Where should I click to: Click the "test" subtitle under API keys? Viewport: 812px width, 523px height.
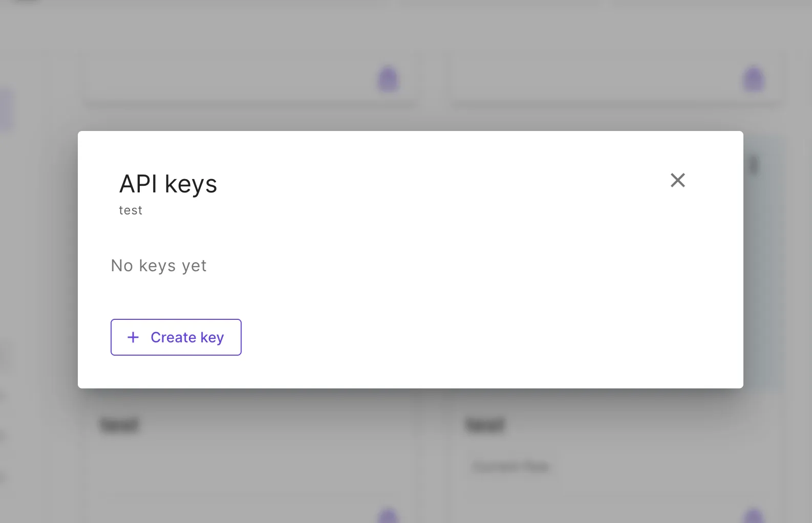(x=131, y=210)
